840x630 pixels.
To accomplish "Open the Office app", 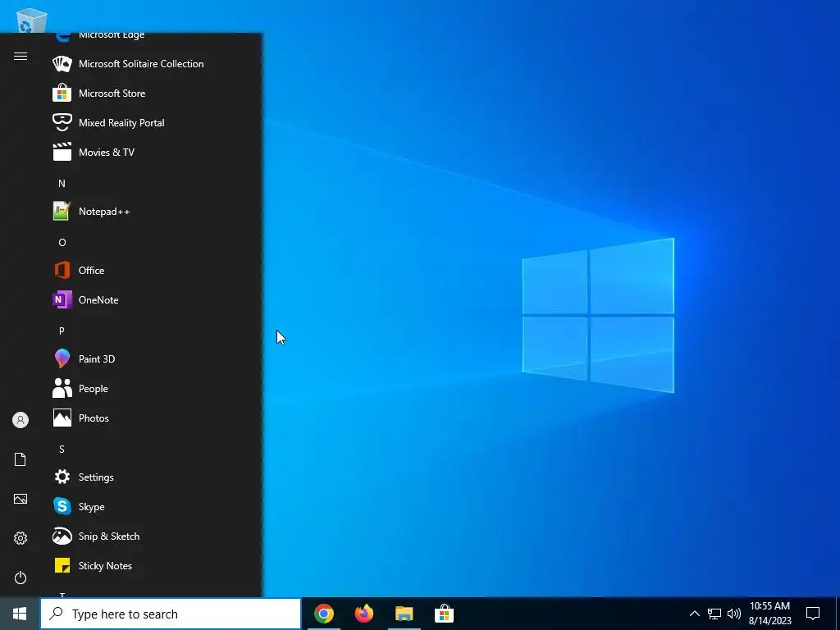I will tap(154, 271).
